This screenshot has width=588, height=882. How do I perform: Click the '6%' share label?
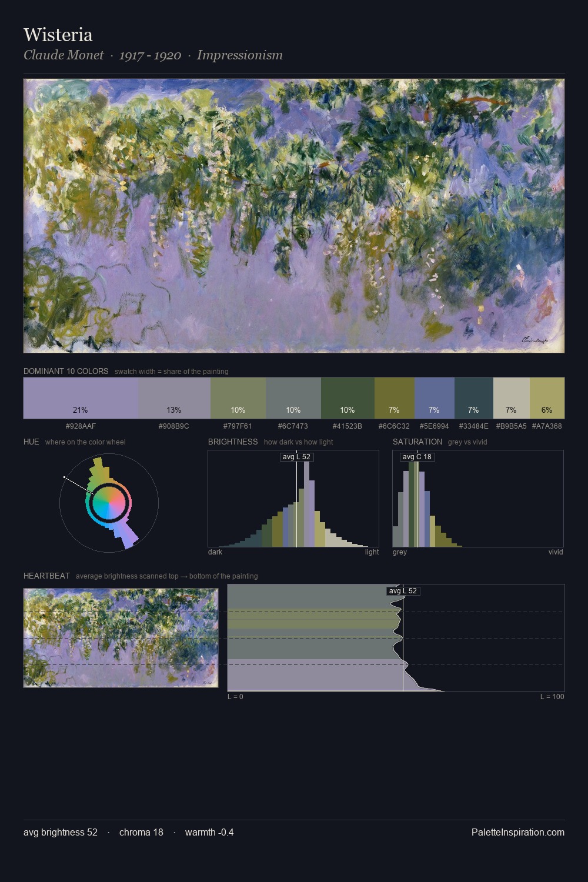coord(547,410)
